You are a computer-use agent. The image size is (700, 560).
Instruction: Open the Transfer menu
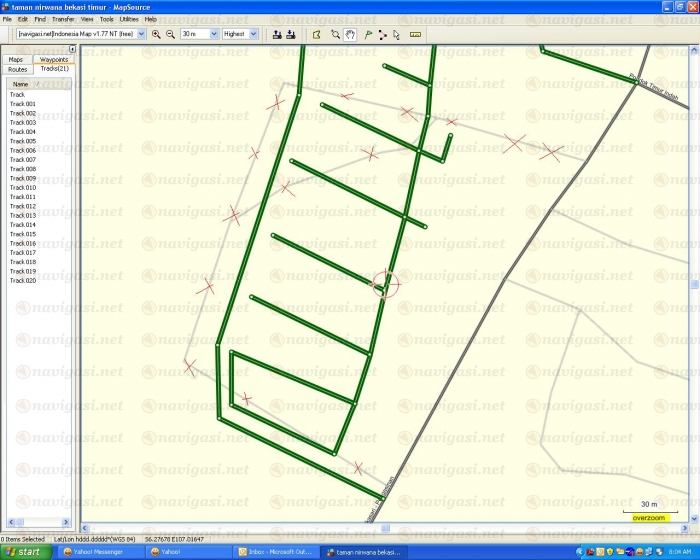pyautogui.click(x=63, y=19)
